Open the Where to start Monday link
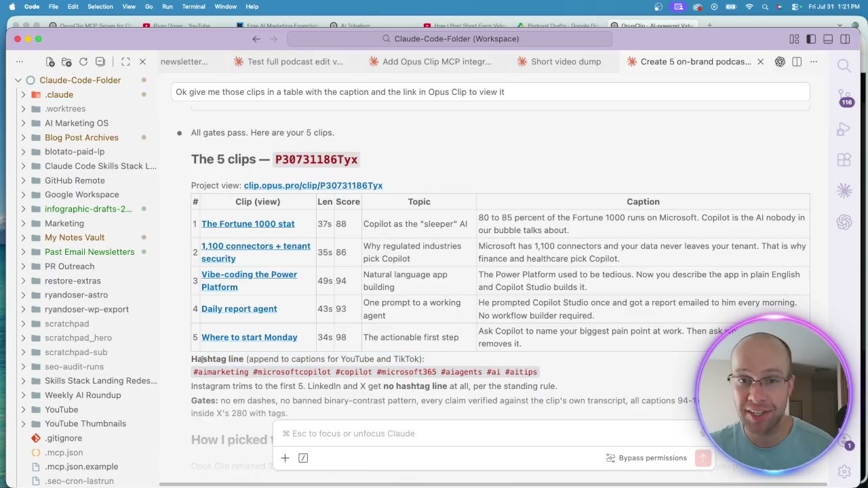868x488 pixels. [x=249, y=338]
